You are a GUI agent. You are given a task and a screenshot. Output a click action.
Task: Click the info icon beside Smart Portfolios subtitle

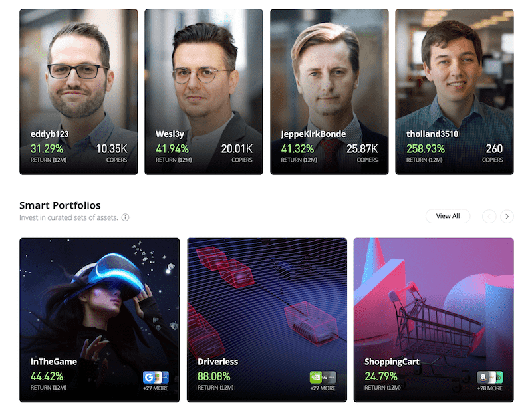pyautogui.click(x=125, y=217)
